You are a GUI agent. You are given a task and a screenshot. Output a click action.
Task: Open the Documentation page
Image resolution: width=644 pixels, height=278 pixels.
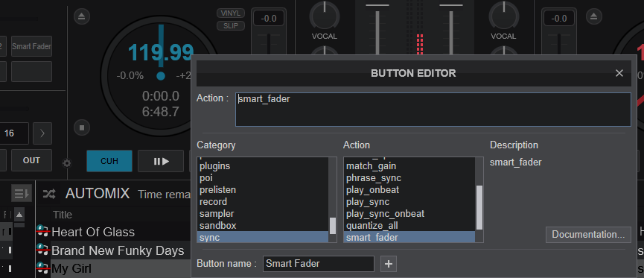click(588, 235)
